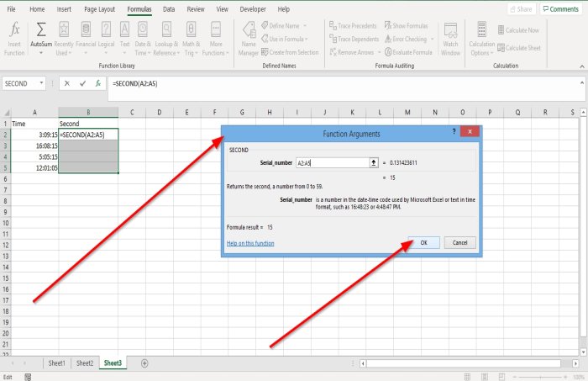Click the horizontal scrollbar right arrow
Screen dimensions: 588x381
click(x=575, y=363)
